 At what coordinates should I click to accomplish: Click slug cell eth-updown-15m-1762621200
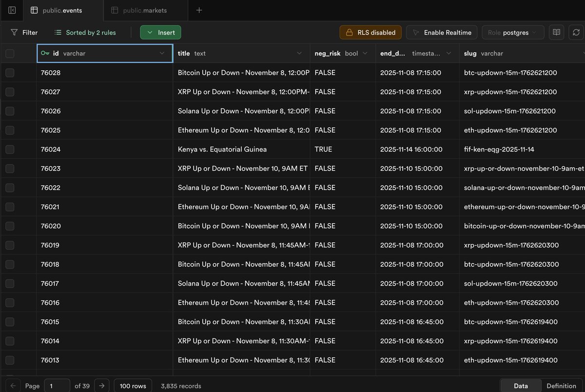point(522,130)
